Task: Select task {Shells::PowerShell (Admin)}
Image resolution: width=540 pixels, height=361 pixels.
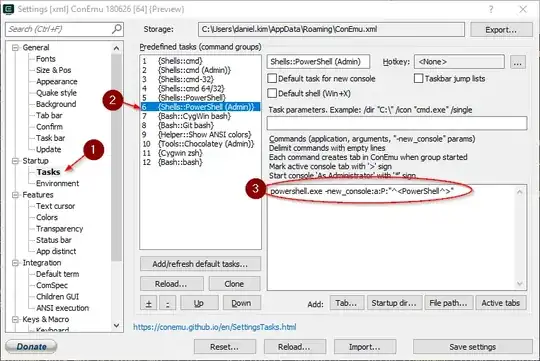Action: pyautogui.click(x=200, y=107)
